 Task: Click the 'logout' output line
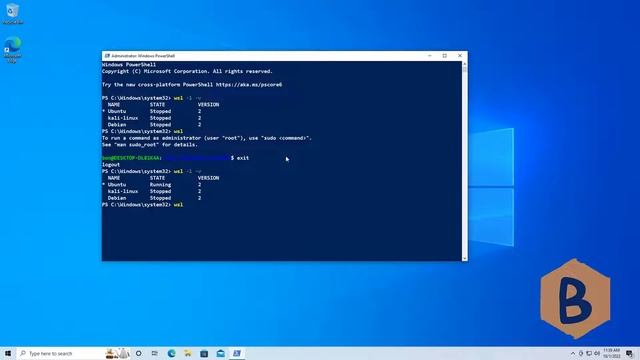111,165
